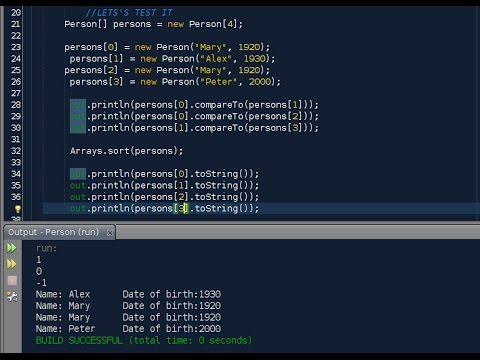
Task: Click the 1930 year literal on line 24
Action: point(254,59)
